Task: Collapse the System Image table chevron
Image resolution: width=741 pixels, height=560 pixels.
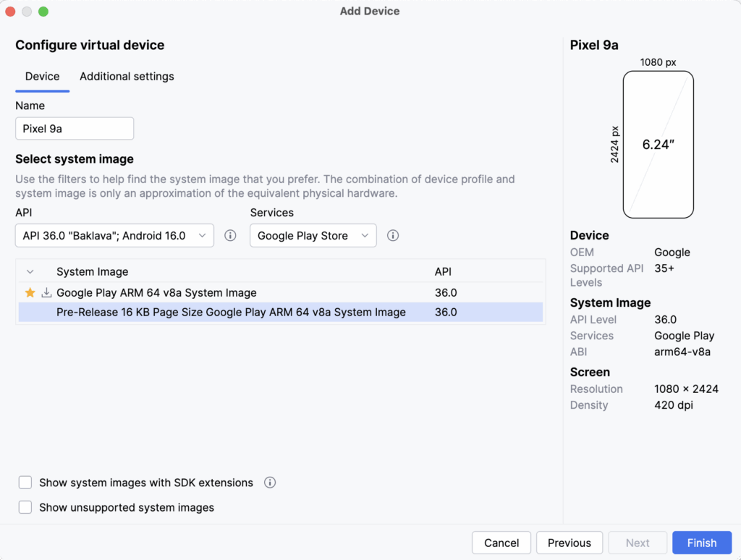Action: click(30, 272)
